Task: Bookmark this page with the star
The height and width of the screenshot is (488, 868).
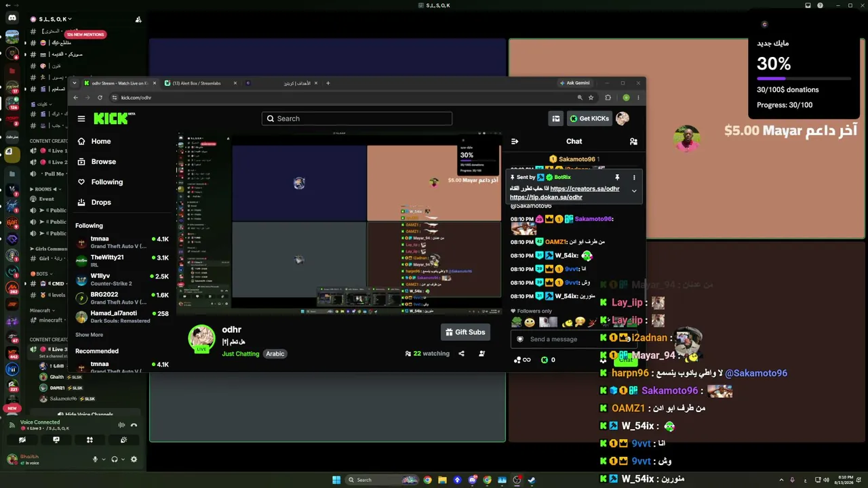Action: pos(591,98)
